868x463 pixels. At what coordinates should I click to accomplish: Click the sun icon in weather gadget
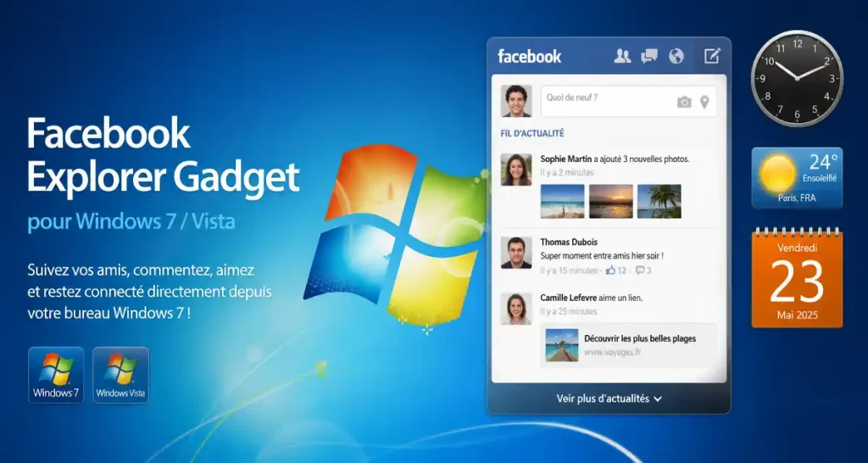coord(777,173)
